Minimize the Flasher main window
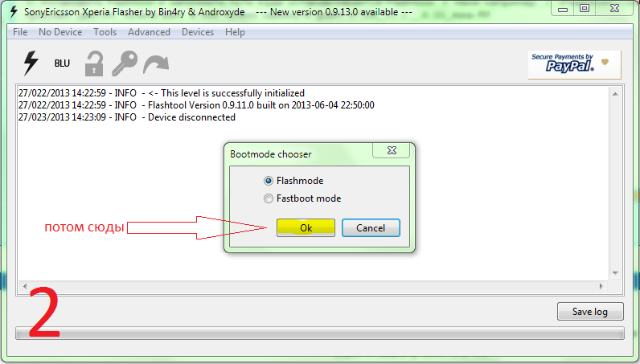 coord(563,9)
